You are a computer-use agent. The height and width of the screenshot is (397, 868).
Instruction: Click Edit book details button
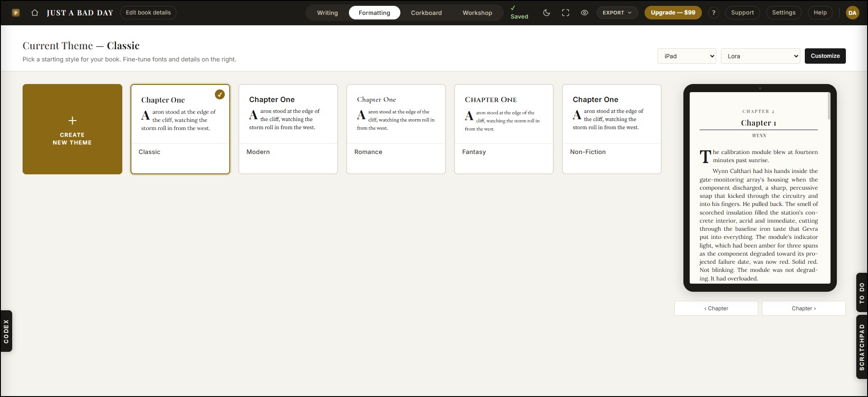click(x=148, y=13)
